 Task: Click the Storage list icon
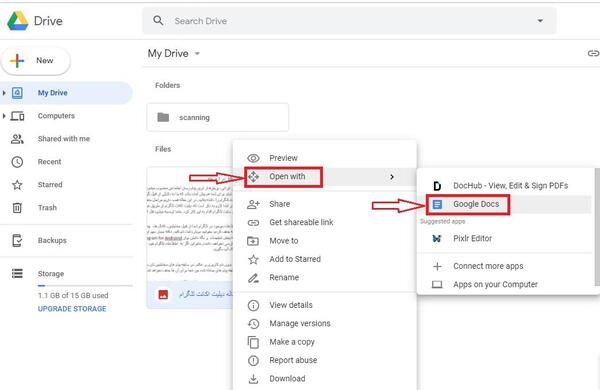[17, 273]
